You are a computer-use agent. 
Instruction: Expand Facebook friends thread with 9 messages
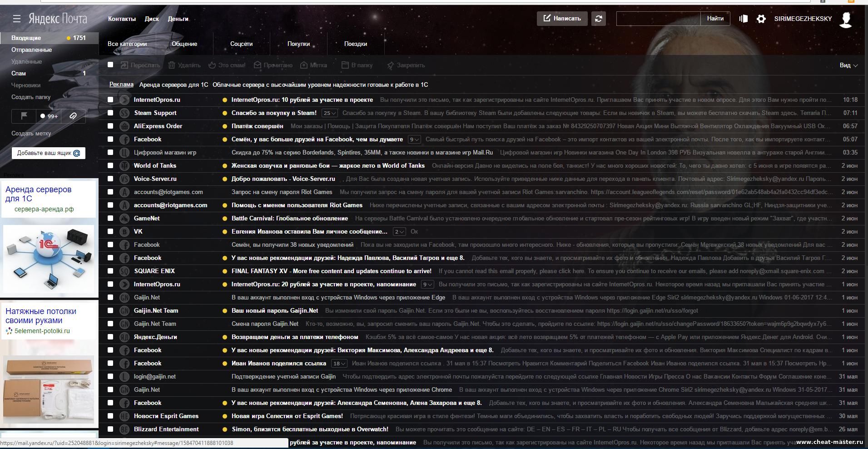pyautogui.click(x=414, y=139)
